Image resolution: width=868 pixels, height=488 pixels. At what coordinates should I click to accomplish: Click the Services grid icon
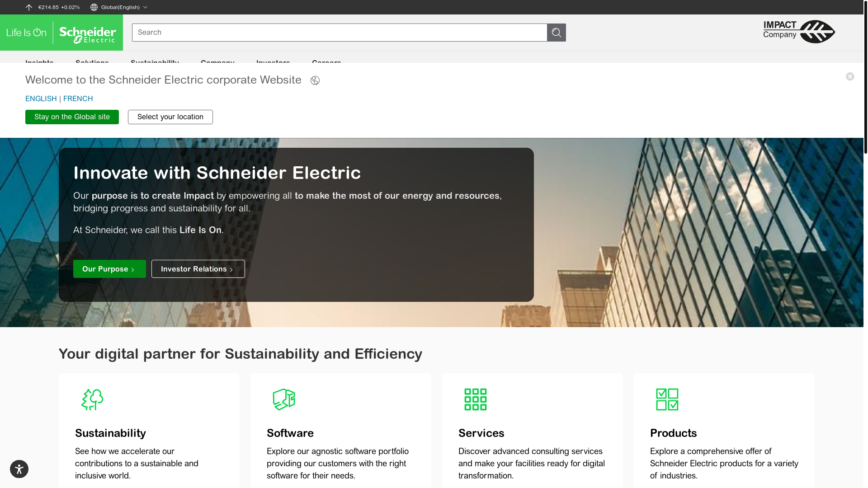[476, 399]
